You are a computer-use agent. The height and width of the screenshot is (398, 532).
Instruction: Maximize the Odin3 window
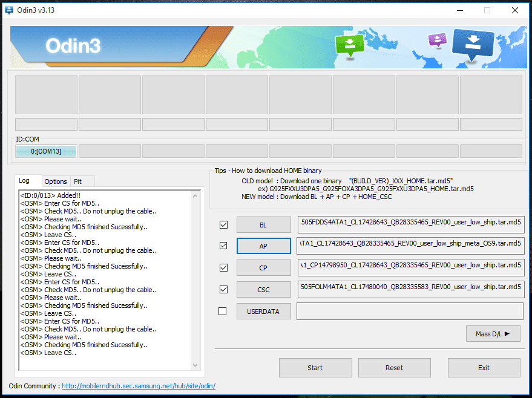487,10
